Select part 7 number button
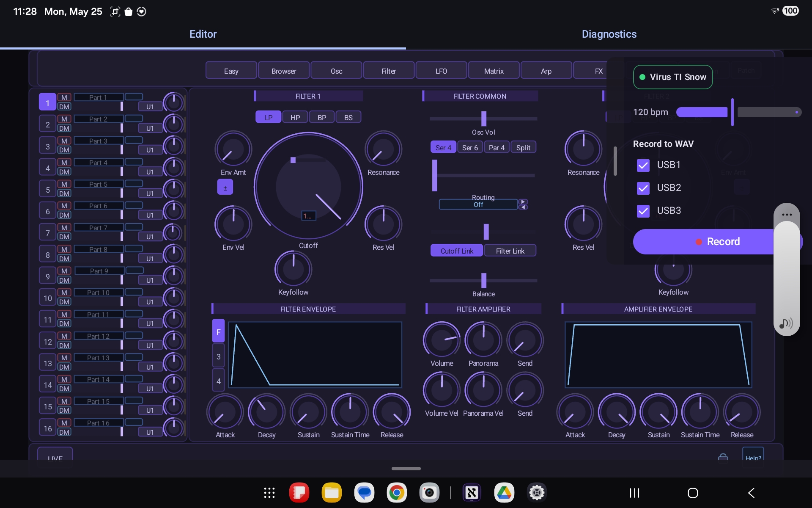Viewport: 812px width, 508px height. click(x=48, y=233)
